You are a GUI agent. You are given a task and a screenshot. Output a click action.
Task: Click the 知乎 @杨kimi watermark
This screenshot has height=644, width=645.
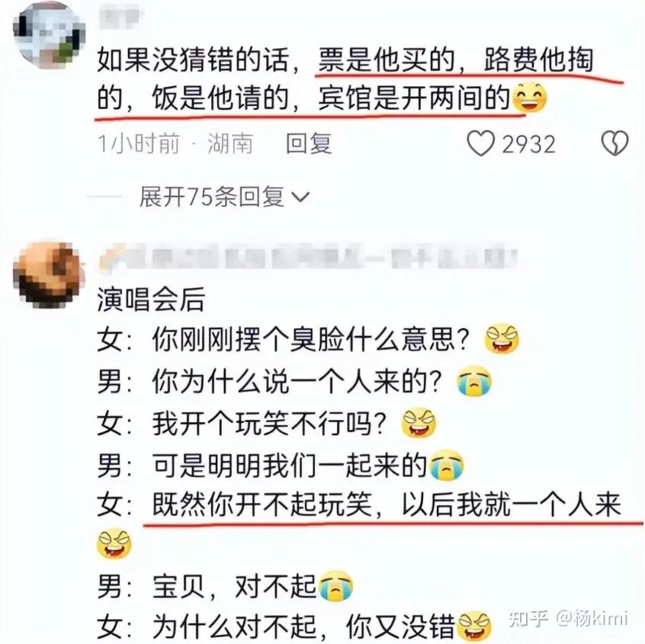tap(568, 619)
